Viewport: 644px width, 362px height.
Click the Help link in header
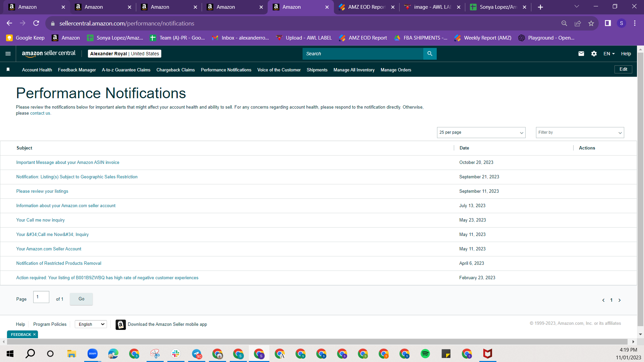pyautogui.click(x=626, y=54)
